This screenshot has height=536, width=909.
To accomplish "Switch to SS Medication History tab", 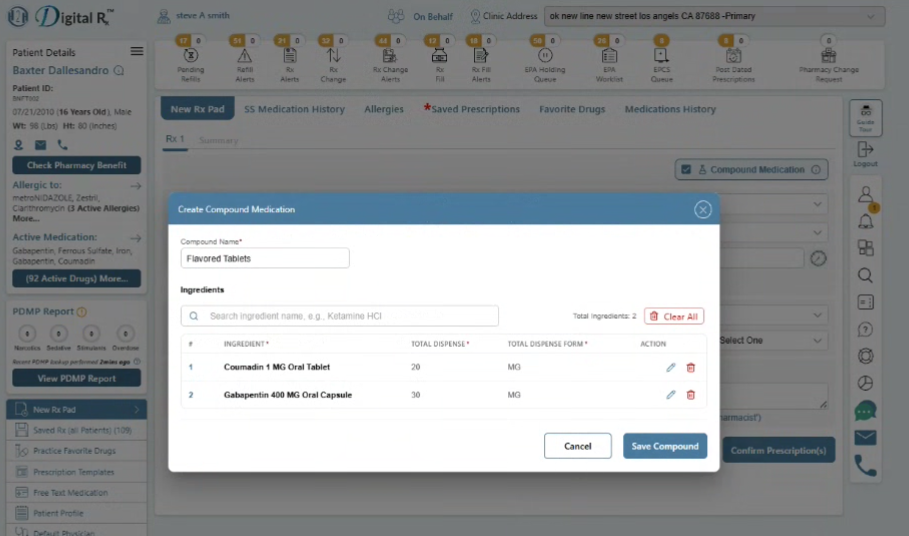I will pos(294,109).
